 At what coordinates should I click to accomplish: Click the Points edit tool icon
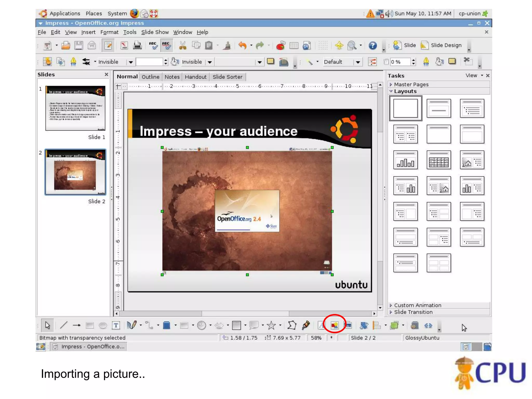pyautogui.click(x=292, y=325)
